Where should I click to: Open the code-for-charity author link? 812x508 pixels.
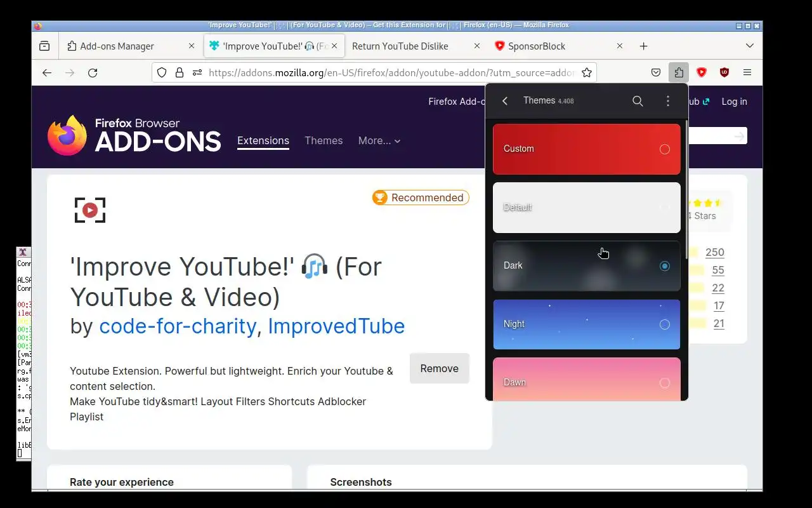pyautogui.click(x=178, y=326)
